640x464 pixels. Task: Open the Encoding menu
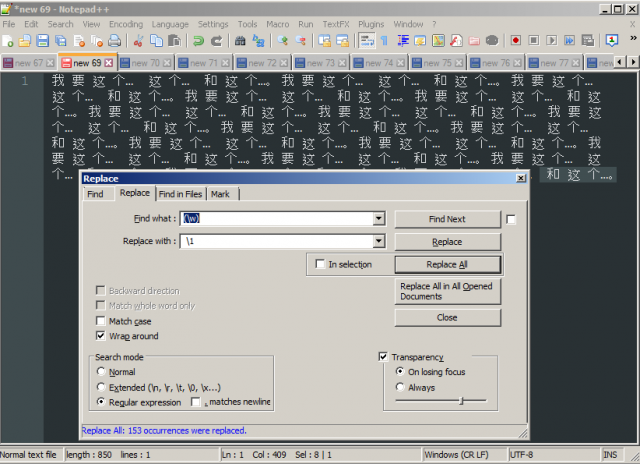(x=126, y=23)
